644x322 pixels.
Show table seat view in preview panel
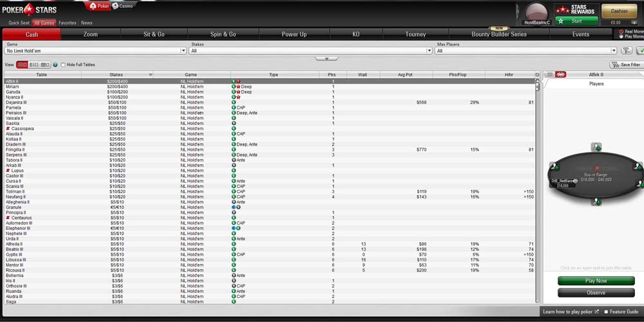click(560, 75)
